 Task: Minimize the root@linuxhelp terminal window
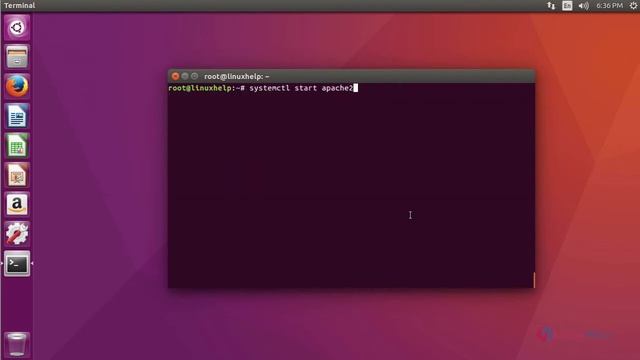coord(185,76)
